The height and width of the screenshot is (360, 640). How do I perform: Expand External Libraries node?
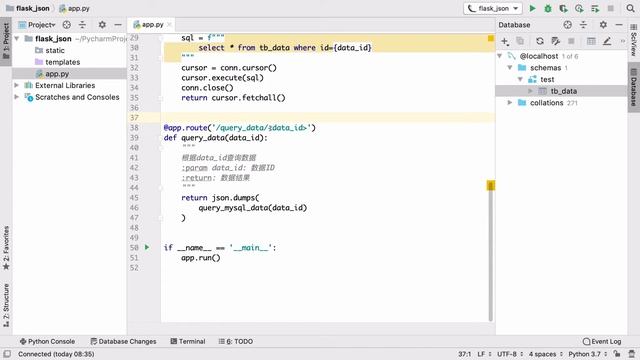tap(17, 85)
